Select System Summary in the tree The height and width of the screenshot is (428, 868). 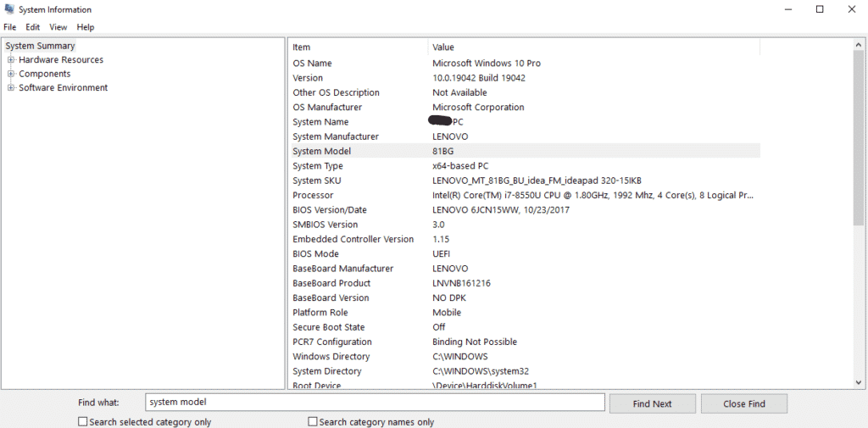click(40, 46)
